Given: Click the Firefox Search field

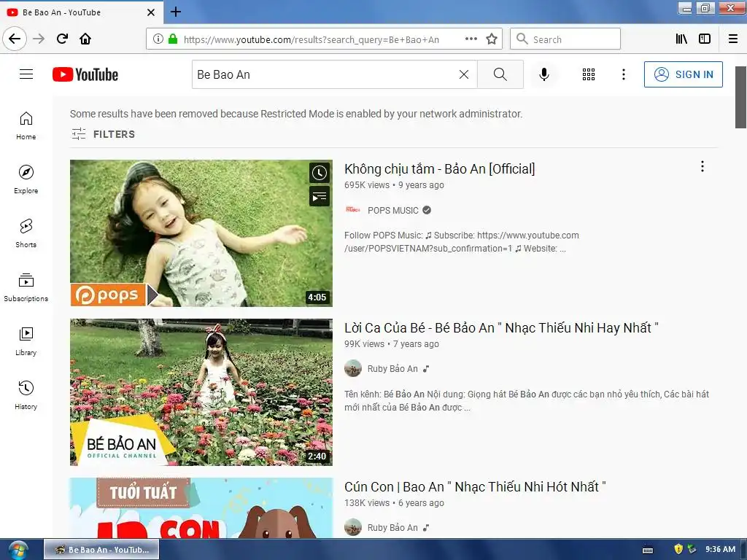Looking at the screenshot, I should pos(565,39).
